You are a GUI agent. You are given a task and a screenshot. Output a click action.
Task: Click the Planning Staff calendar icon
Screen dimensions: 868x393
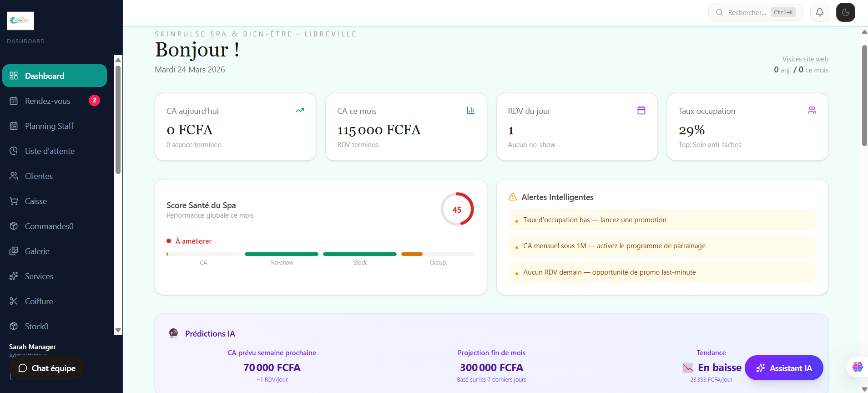[x=14, y=126]
